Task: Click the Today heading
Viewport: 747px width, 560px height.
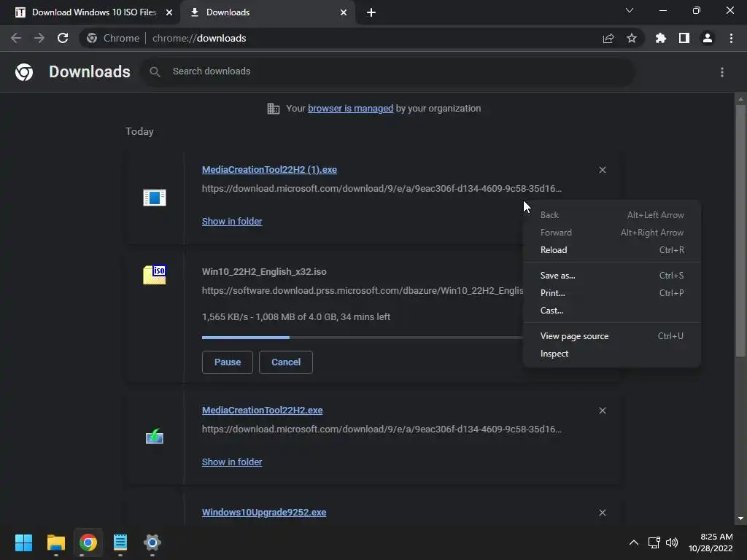Action: 139,131
